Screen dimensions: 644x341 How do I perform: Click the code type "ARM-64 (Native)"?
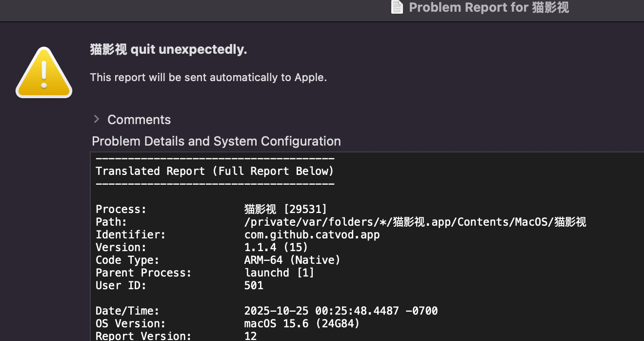(292, 260)
